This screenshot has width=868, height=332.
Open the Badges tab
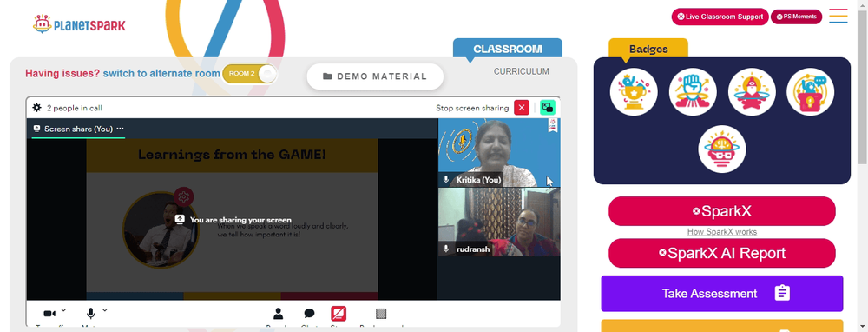click(648, 49)
